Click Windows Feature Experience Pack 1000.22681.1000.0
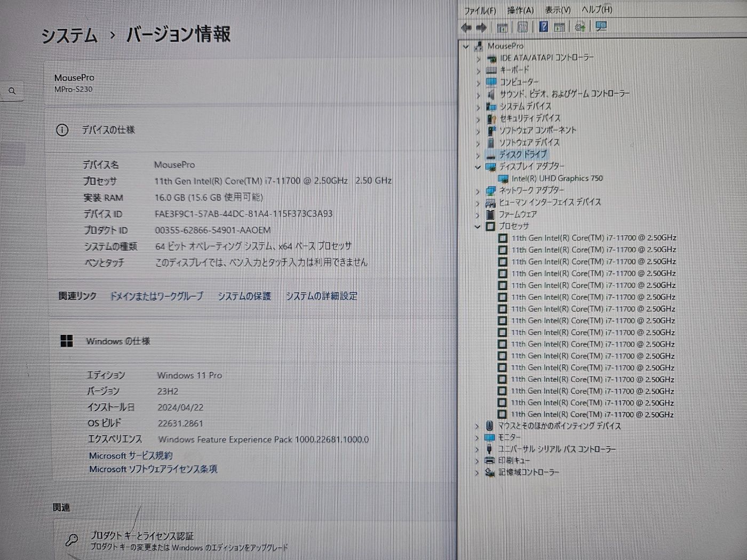Screen dimensions: 747x560 click(x=264, y=439)
